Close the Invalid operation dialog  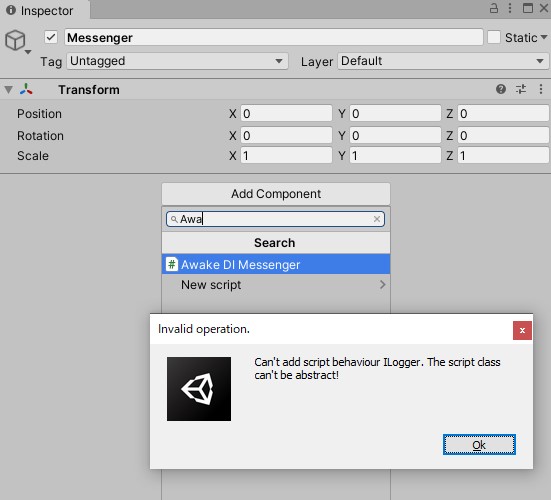point(522,330)
